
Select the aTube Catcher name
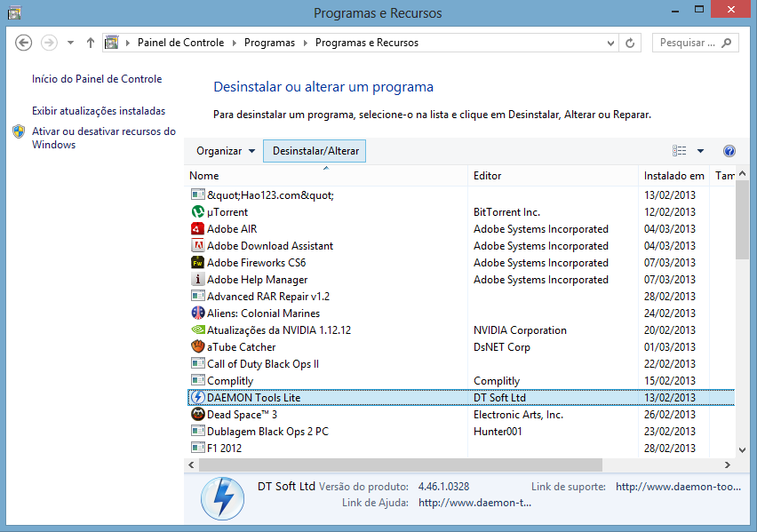241,347
